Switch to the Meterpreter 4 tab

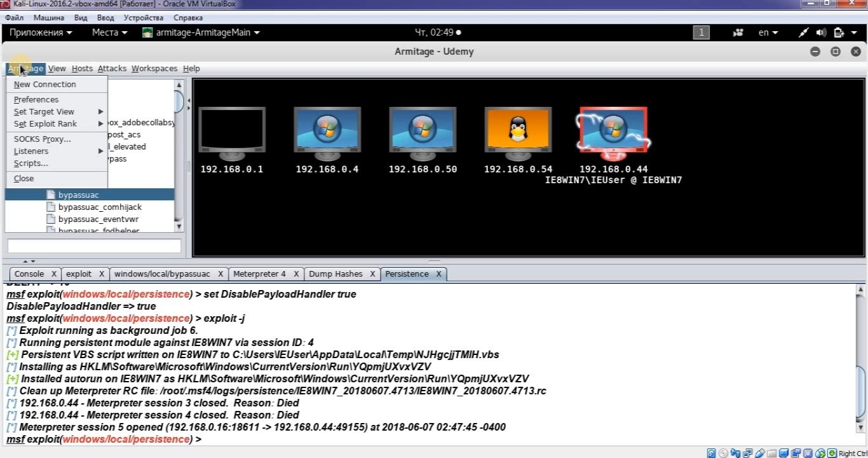click(260, 274)
